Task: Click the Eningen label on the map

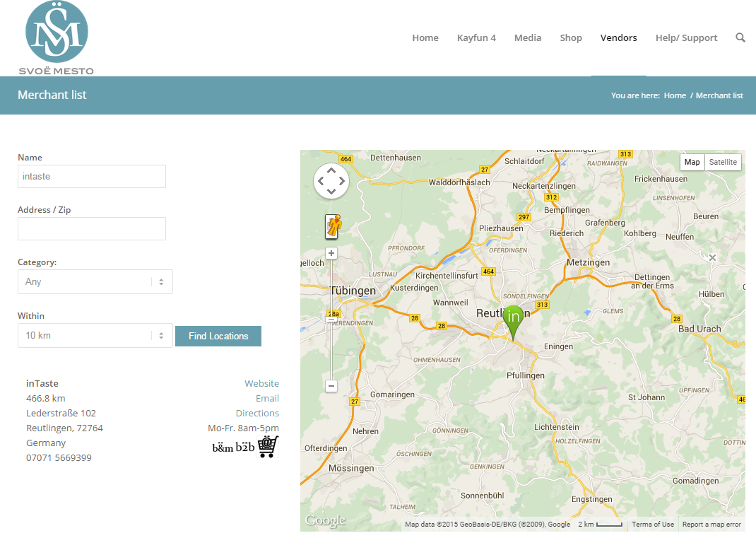Action: click(558, 346)
